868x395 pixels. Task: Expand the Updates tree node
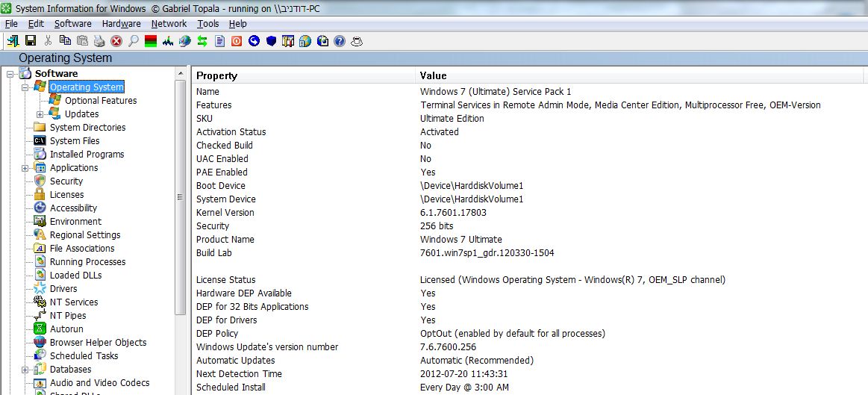40,114
